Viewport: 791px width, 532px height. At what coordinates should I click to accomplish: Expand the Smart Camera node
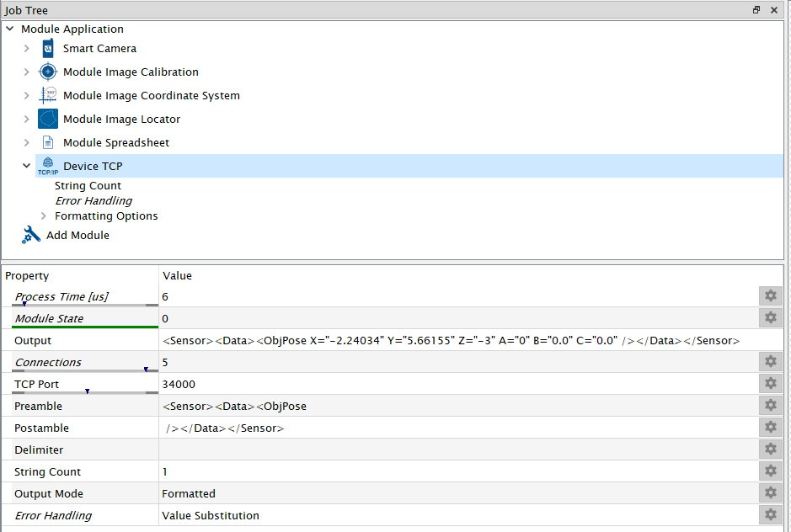27,49
